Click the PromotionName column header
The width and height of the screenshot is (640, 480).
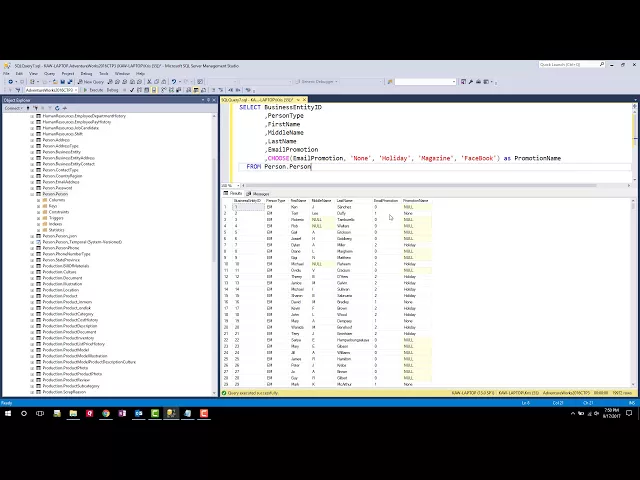[x=416, y=200]
